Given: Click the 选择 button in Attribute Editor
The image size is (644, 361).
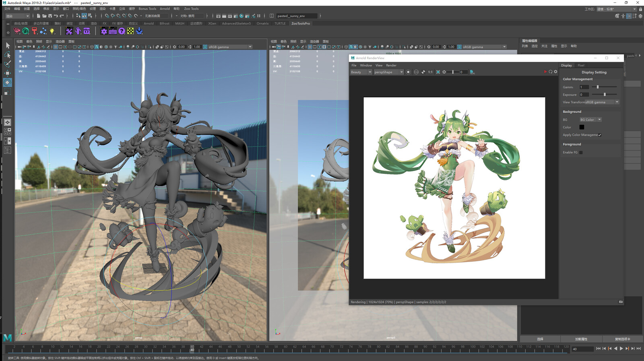Looking at the screenshot, I should (x=540, y=339).
